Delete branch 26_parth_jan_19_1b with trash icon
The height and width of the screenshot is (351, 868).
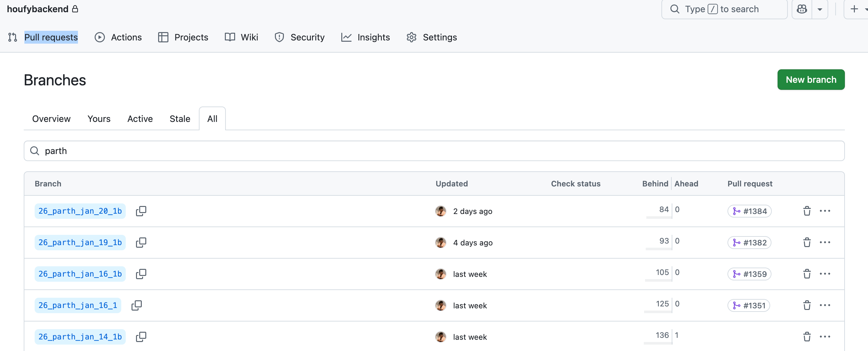tap(807, 243)
